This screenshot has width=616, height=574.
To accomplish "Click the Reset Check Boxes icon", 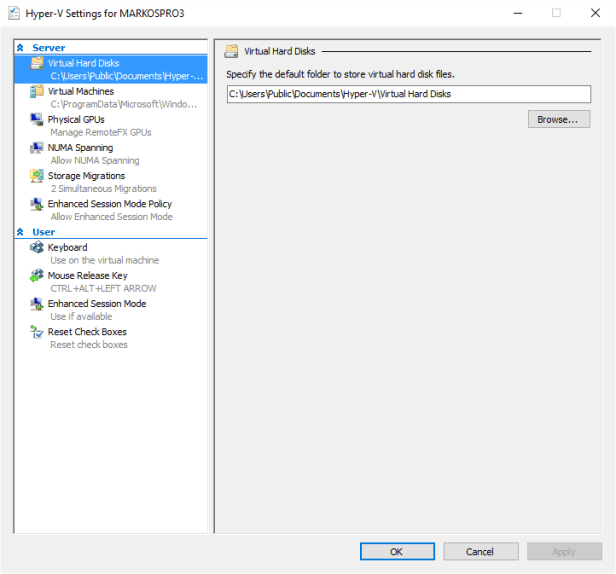I will pos(37,332).
